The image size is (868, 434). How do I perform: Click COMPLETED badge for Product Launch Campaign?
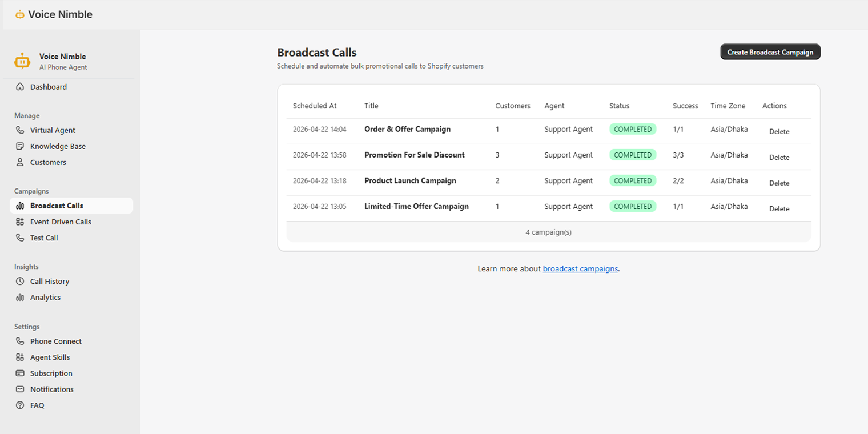pos(633,180)
